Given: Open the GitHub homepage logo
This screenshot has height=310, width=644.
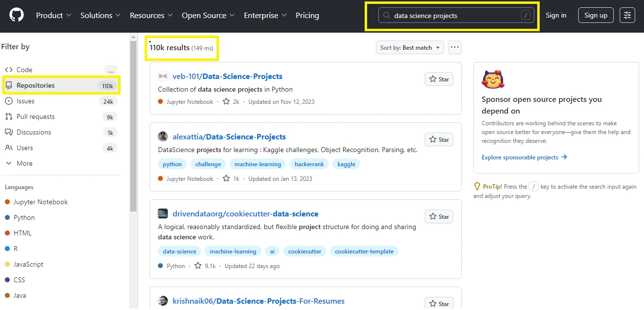Looking at the screenshot, I should coord(17,16).
